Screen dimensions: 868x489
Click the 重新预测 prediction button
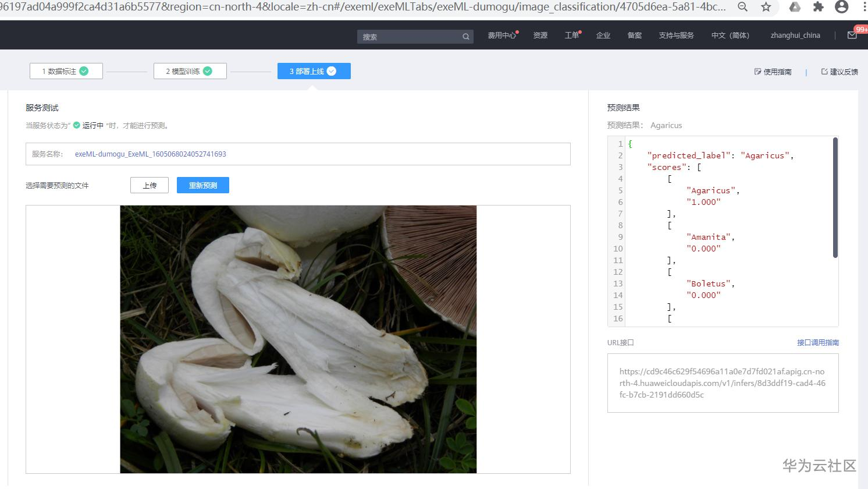(x=202, y=185)
